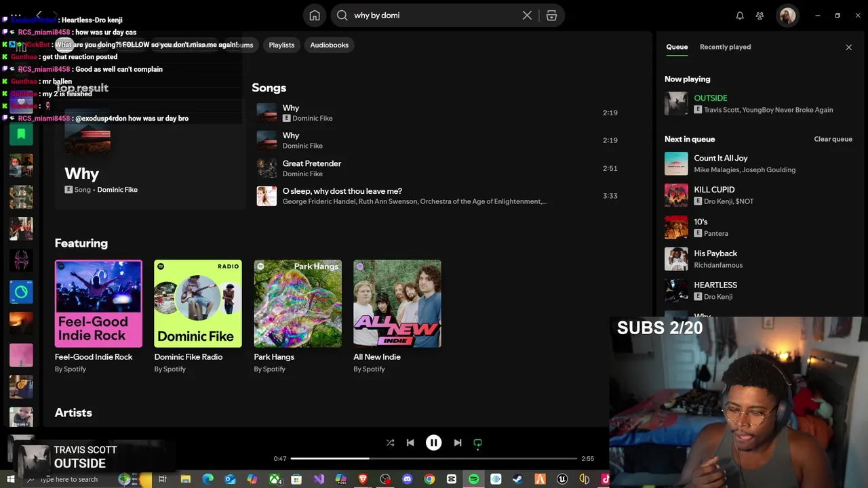Open Feel-Good Indie Rock playlist cover

[x=98, y=304]
